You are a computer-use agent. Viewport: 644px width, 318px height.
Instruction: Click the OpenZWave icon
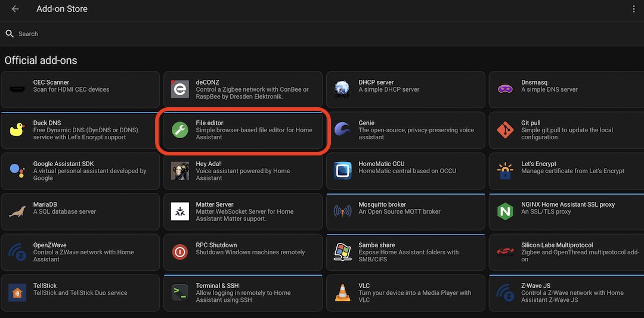tap(17, 252)
